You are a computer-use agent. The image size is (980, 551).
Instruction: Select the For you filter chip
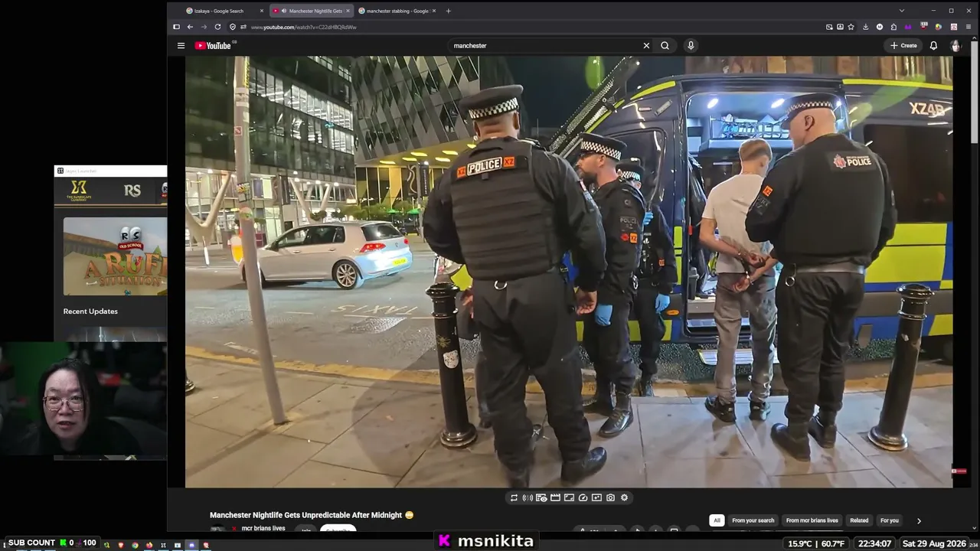(889, 520)
